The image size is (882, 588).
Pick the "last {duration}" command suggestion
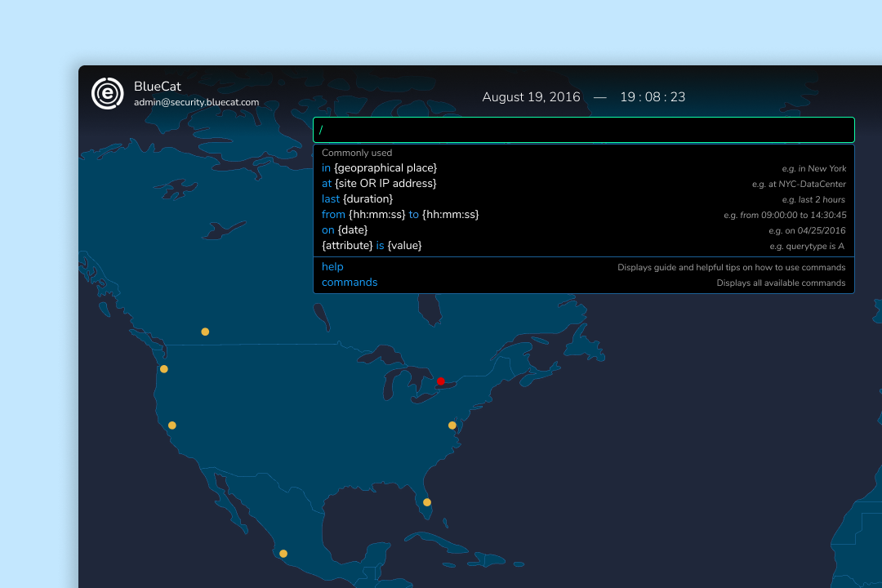click(584, 199)
